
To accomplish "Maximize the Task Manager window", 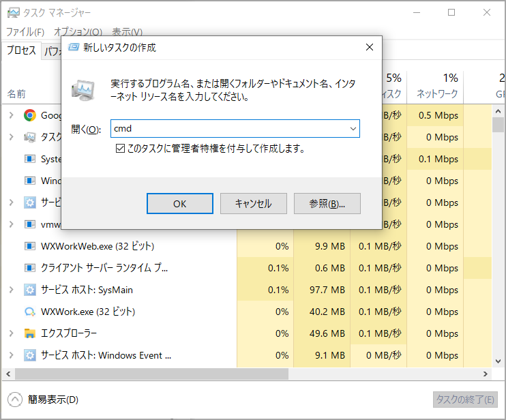I will [x=451, y=12].
